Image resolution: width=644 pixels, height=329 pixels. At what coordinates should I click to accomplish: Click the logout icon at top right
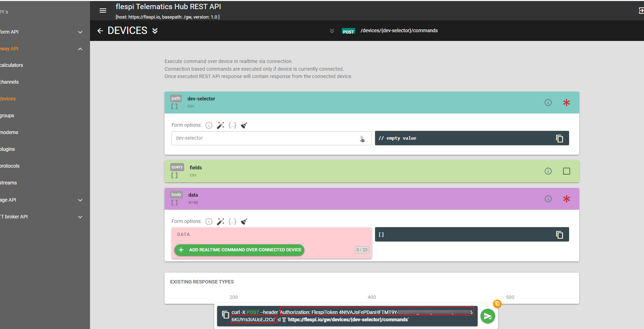click(641, 11)
